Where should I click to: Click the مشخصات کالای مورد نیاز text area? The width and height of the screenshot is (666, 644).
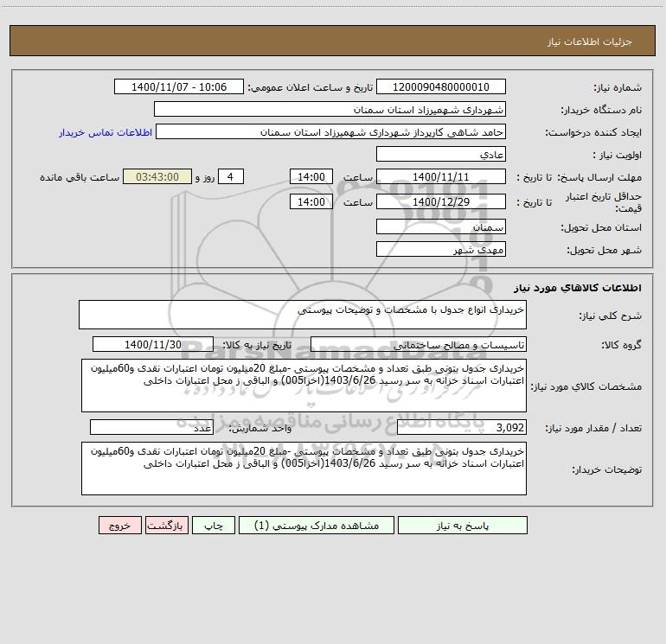[304, 386]
